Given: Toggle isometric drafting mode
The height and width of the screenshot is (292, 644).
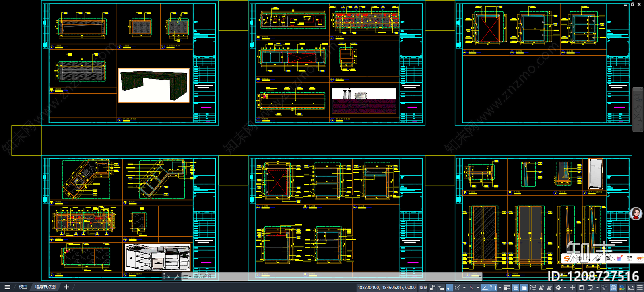Looking at the screenshot, I should click(x=471, y=288).
